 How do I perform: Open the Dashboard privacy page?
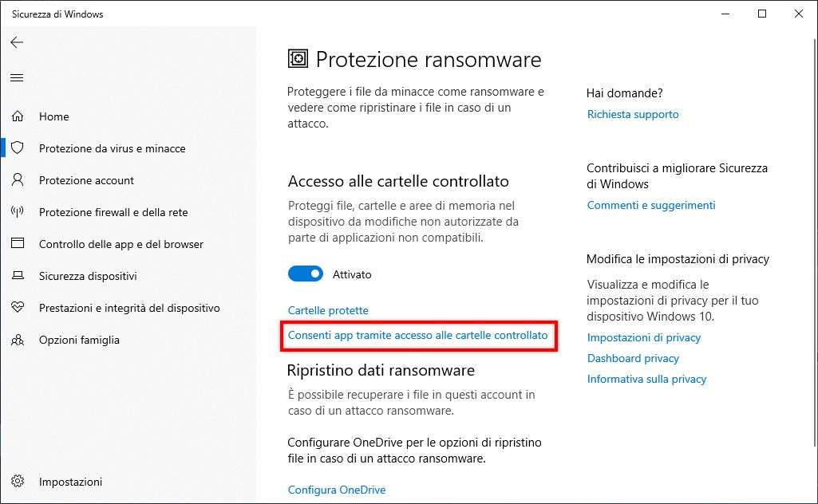pyautogui.click(x=633, y=358)
